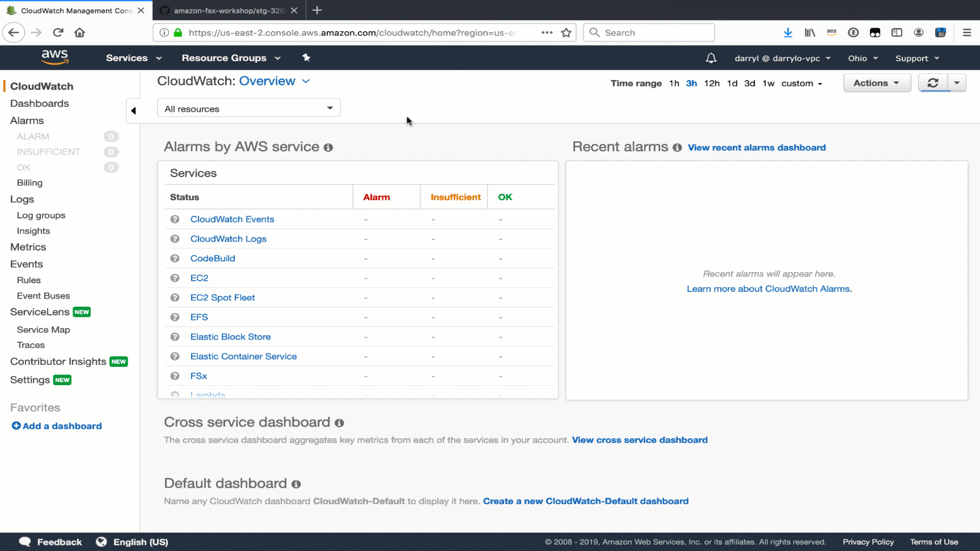
Task: Click the status icon beside CloudWatch Events
Action: (175, 219)
